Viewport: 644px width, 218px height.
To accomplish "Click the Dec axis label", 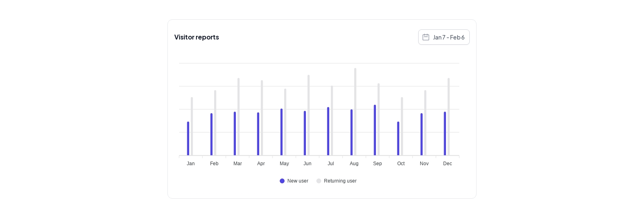I will (x=448, y=164).
